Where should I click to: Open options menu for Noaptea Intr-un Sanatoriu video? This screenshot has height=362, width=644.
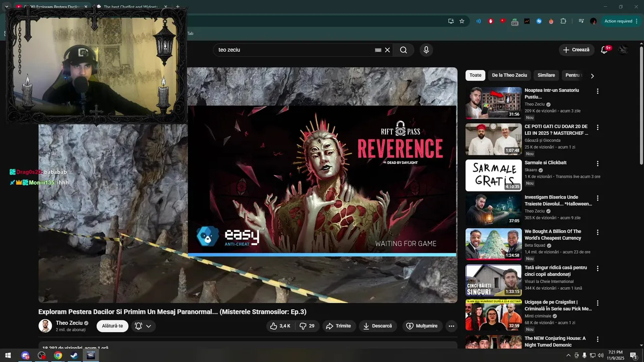[x=598, y=92]
